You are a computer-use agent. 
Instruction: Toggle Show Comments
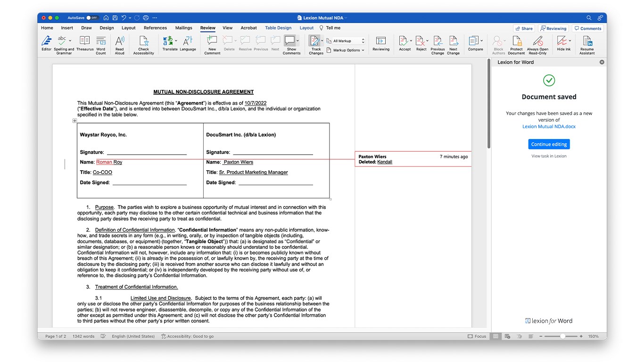[291, 45]
